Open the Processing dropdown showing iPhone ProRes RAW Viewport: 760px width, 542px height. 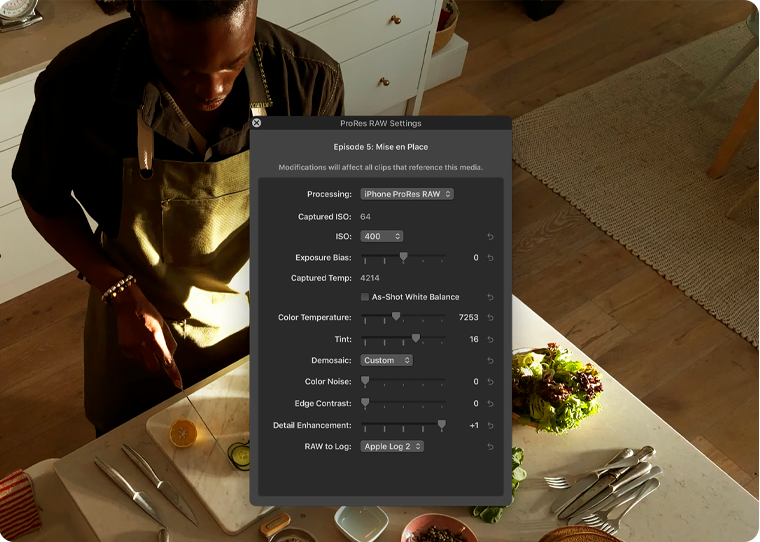pyautogui.click(x=407, y=194)
